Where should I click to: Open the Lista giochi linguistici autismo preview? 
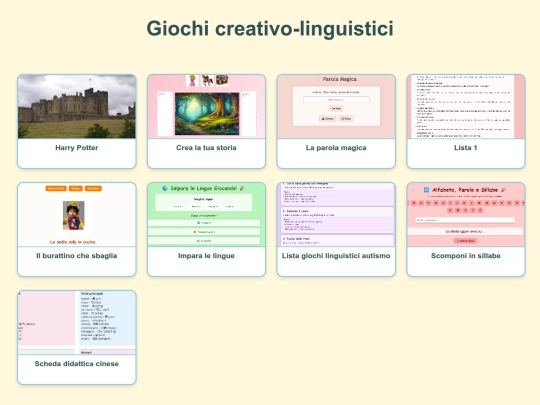[336, 215]
